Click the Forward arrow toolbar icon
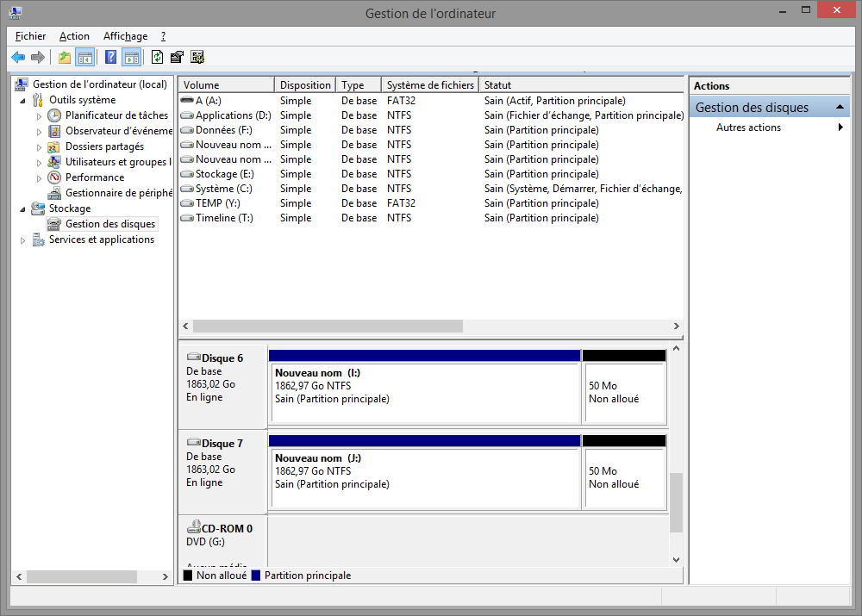The width and height of the screenshot is (862, 616). click(38, 57)
